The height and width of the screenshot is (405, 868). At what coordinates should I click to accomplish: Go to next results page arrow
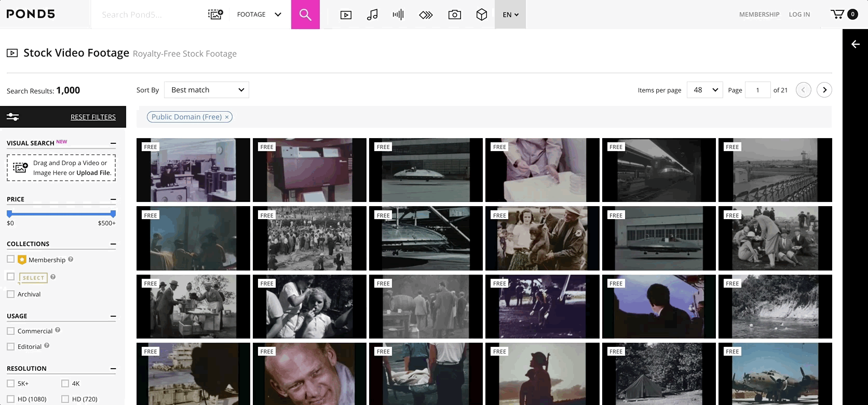(824, 90)
